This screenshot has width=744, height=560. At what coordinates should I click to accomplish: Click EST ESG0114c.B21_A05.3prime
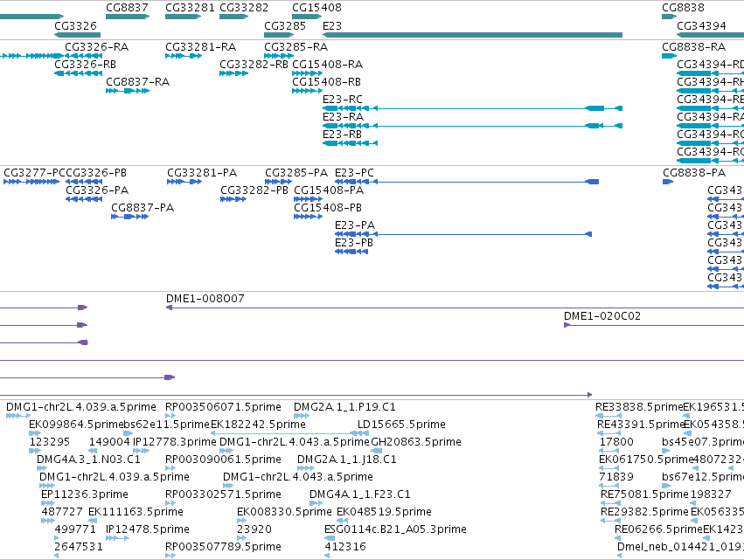(x=330, y=538)
